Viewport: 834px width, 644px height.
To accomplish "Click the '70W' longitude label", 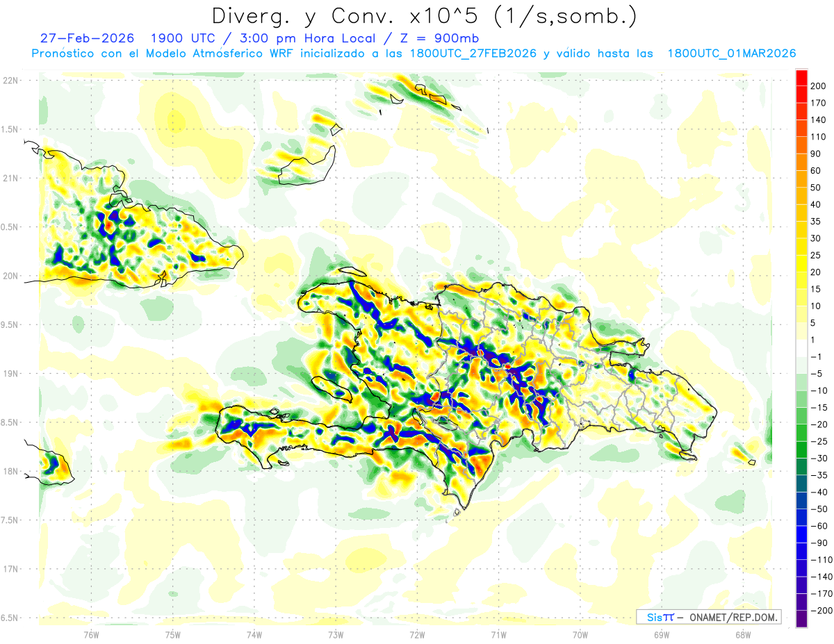I will tap(580, 635).
